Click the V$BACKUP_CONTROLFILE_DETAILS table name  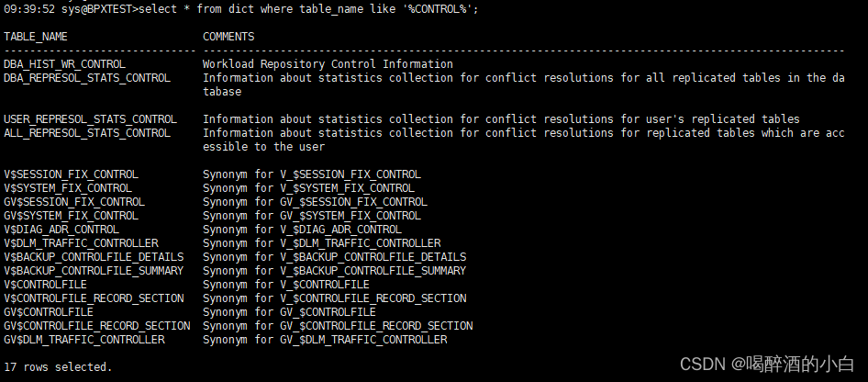(x=94, y=257)
